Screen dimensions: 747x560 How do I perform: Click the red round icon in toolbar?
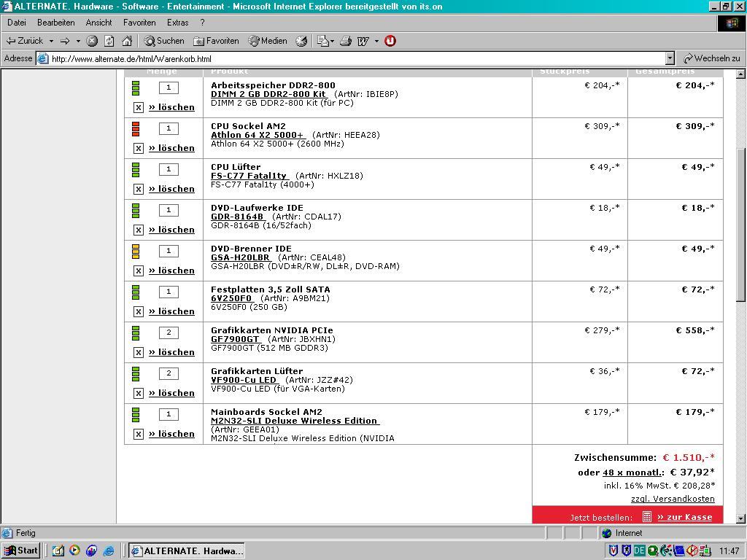tap(390, 41)
